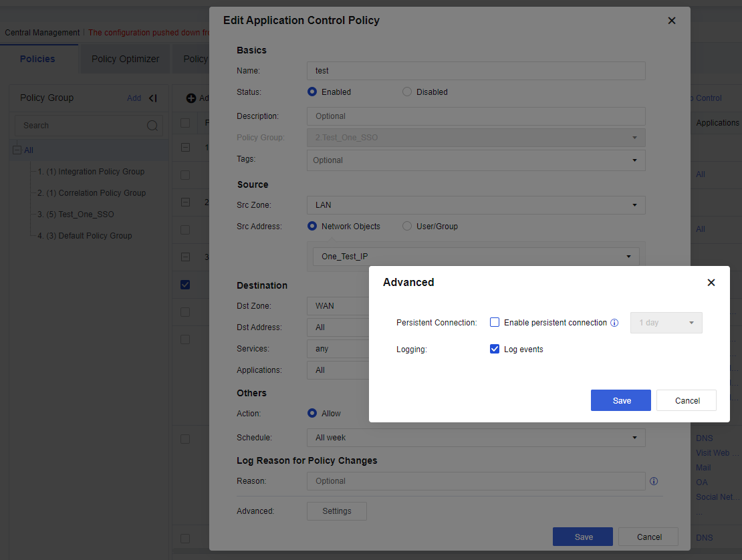
Task: Collapse the All tree node
Action: coord(17,150)
